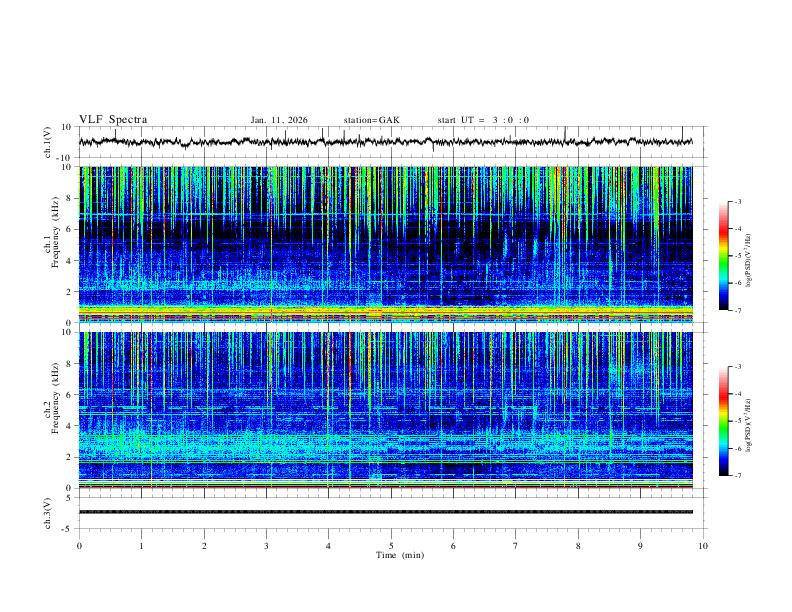The image size is (792, 612).
Task: Click the "-7" tick on ch.1 color bar
Action: [738, 311]
